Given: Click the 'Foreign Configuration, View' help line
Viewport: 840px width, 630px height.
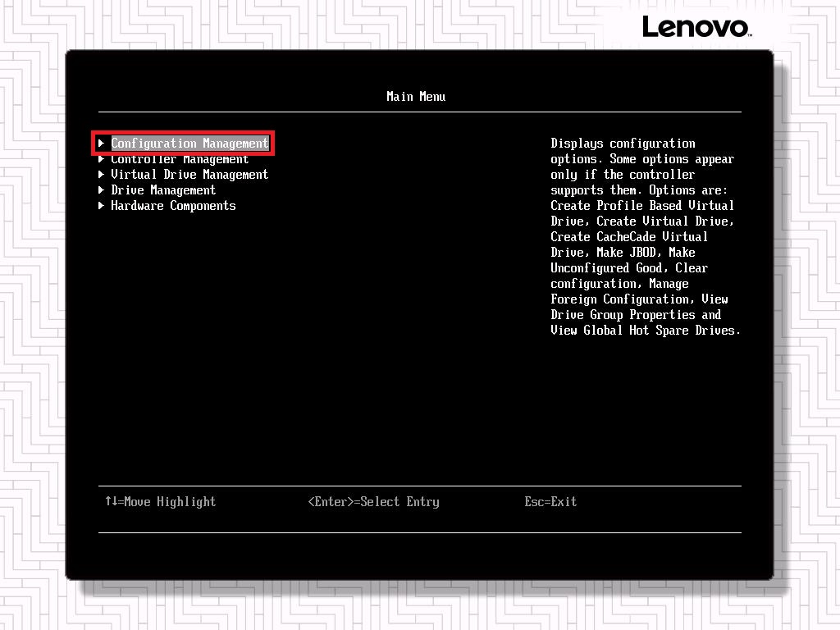Looking at the screenshot, I should [639, 299].
